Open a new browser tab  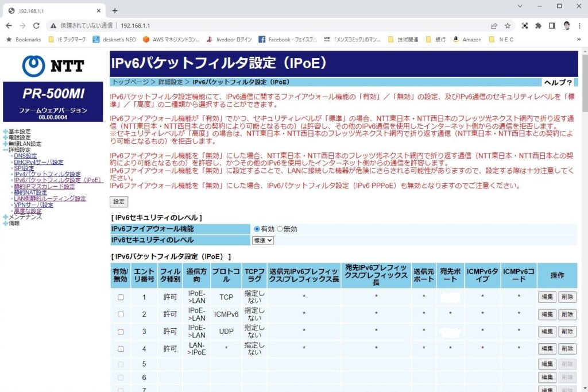[115, 10]
